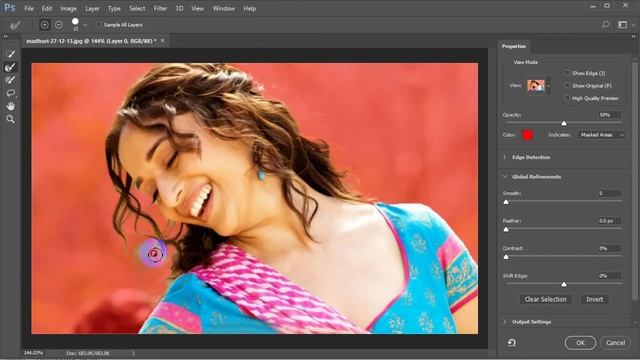Select the Refine Edge Brush tool
The height and width of the screenshot is (360, 640).
(x=11, y=67)
